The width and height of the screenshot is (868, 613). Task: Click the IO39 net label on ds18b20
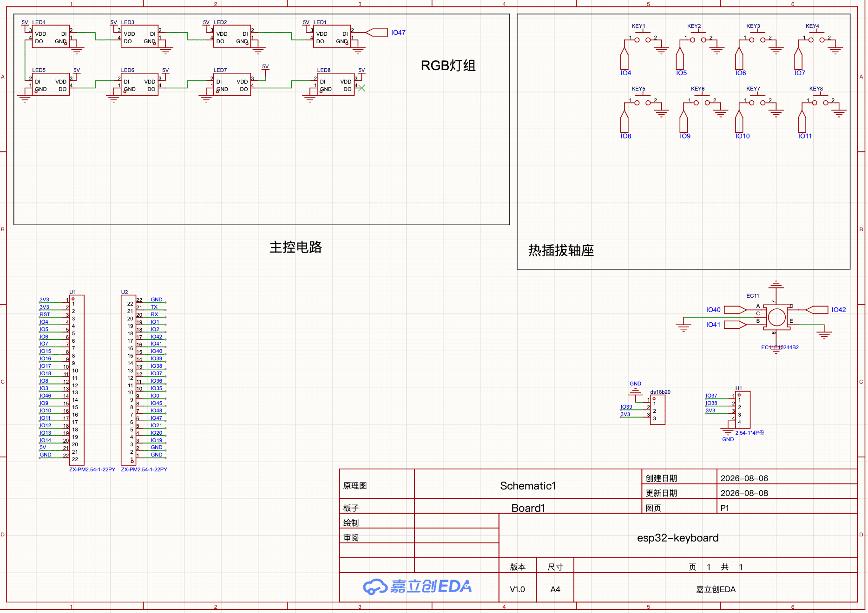626,407
